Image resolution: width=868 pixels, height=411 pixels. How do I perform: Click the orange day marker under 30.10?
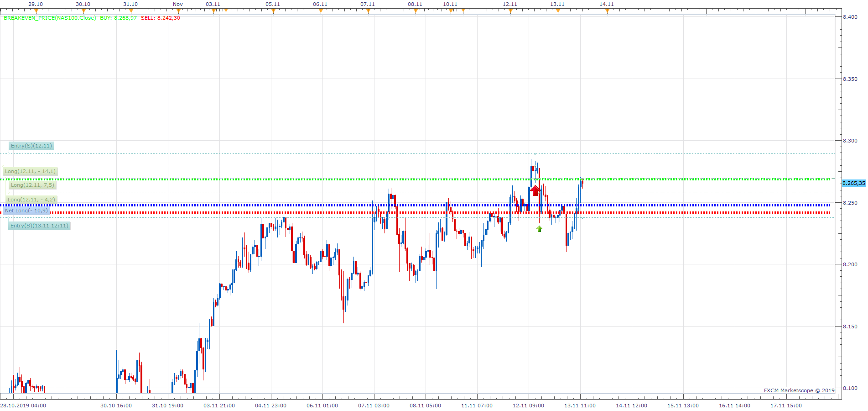[x=83, y=11]
